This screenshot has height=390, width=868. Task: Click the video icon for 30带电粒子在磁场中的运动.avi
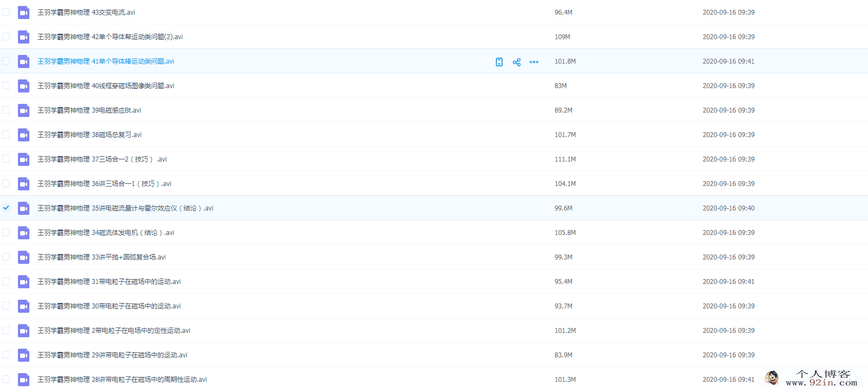click(23, 306)
